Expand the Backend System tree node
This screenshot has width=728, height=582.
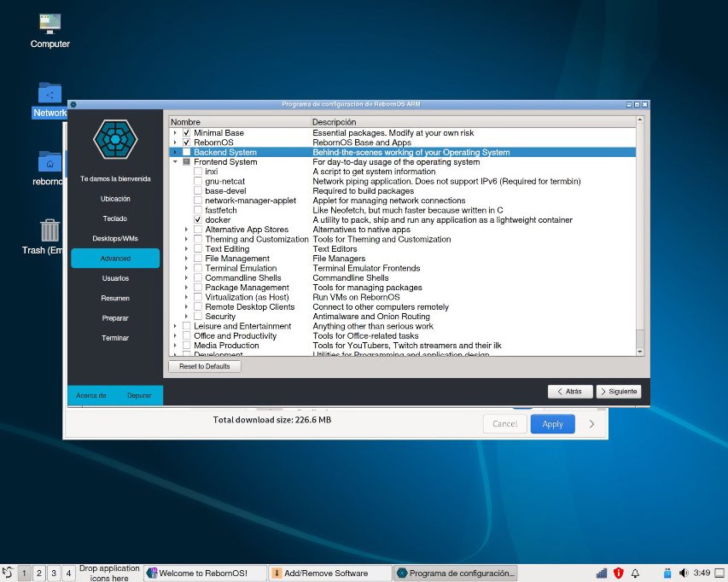[175, 152]
